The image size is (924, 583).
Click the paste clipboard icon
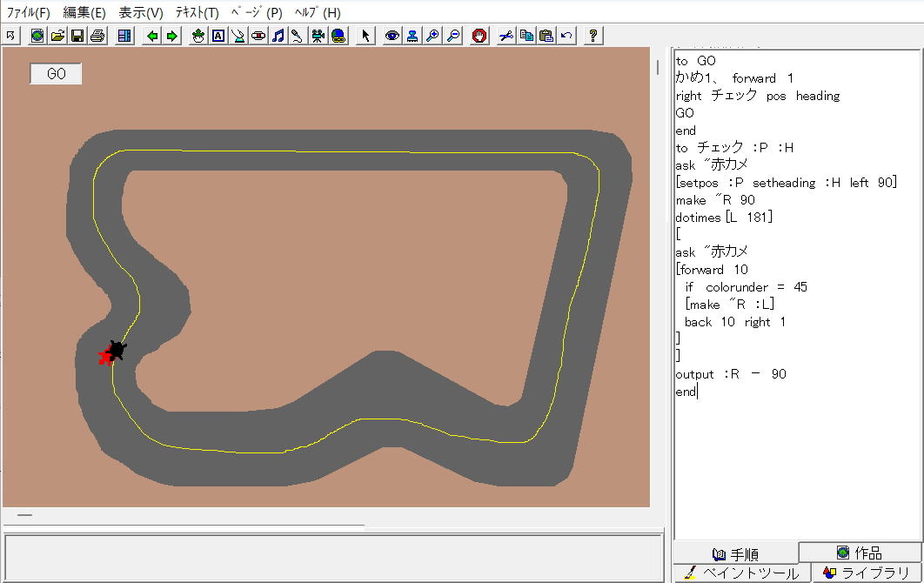[x=546, y=36]
